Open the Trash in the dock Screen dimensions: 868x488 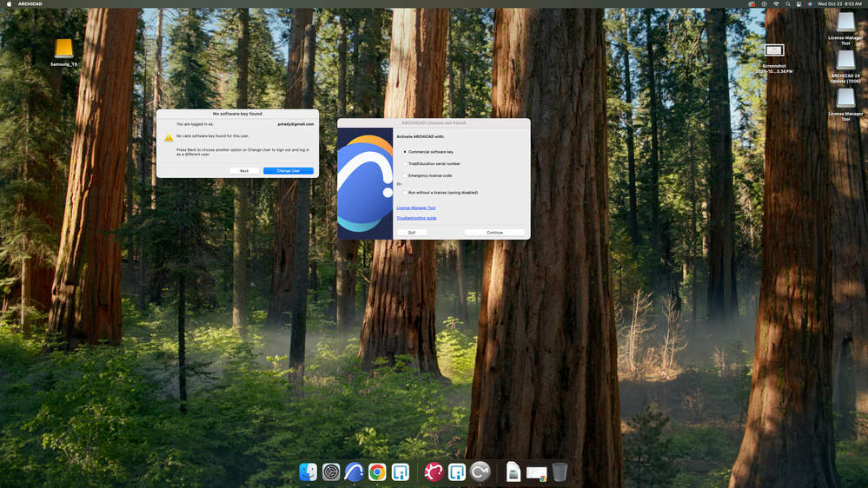click(560, 472)
